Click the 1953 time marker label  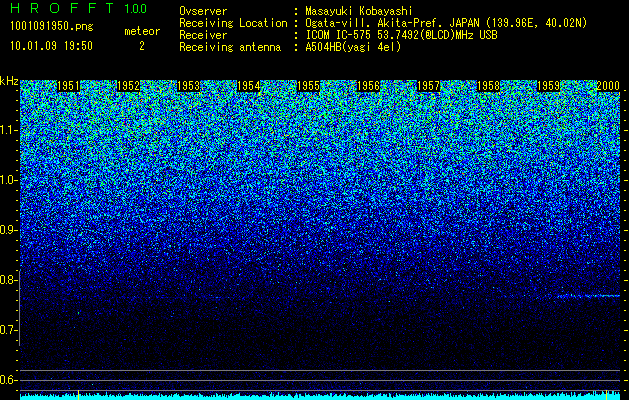188,86
